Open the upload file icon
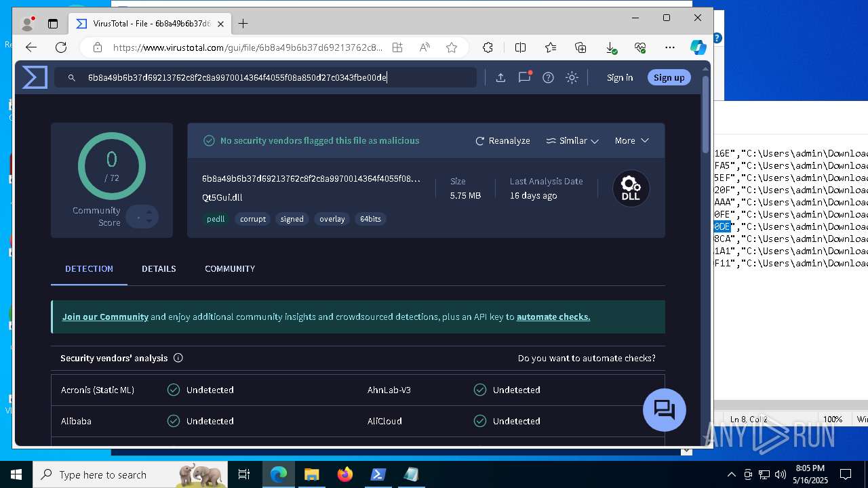Screen dimensions: 868x488 point(500,78)
